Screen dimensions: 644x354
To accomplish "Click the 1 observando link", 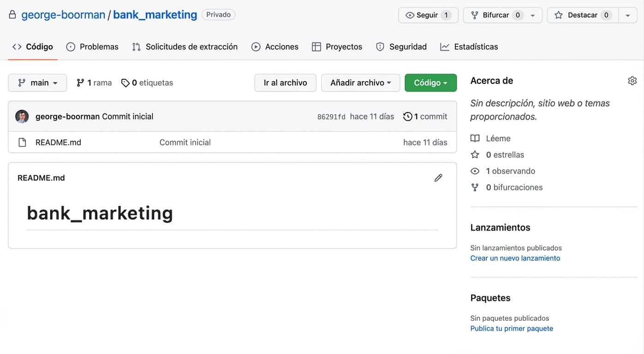I will (x=511, y=171).
